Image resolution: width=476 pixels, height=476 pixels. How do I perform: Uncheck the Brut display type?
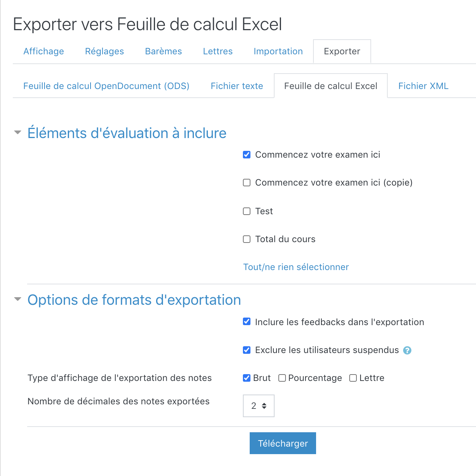pyautogui.click(x=247, y=378)
